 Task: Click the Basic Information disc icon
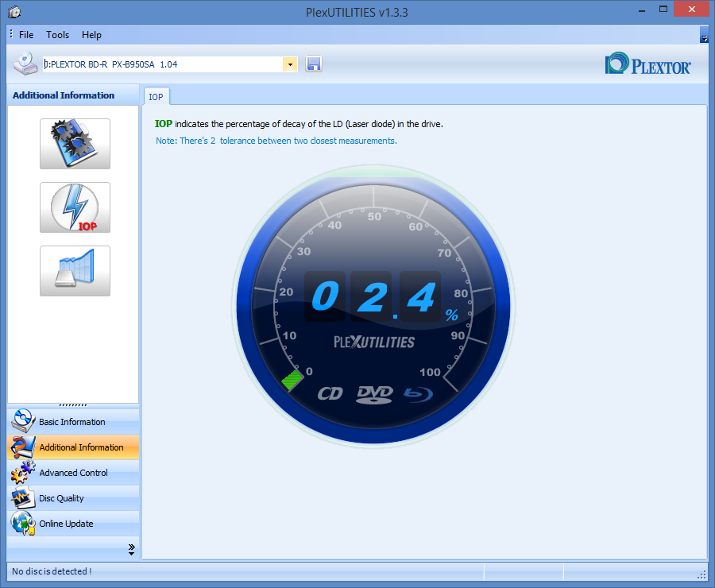pyautogui.click(x=23, y=421)
